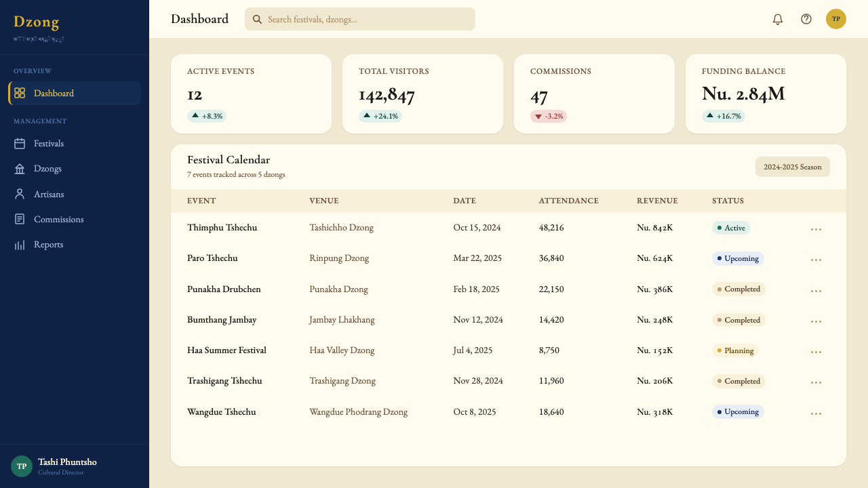
Task: Sort by the STATUS column header
Action: pos(728,201)
